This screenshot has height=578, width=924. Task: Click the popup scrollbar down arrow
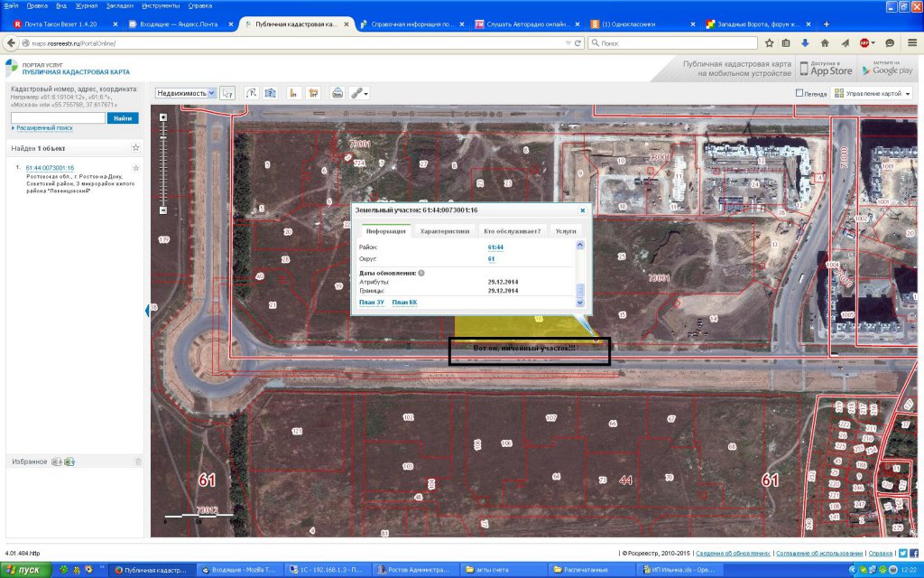[580, 303]
